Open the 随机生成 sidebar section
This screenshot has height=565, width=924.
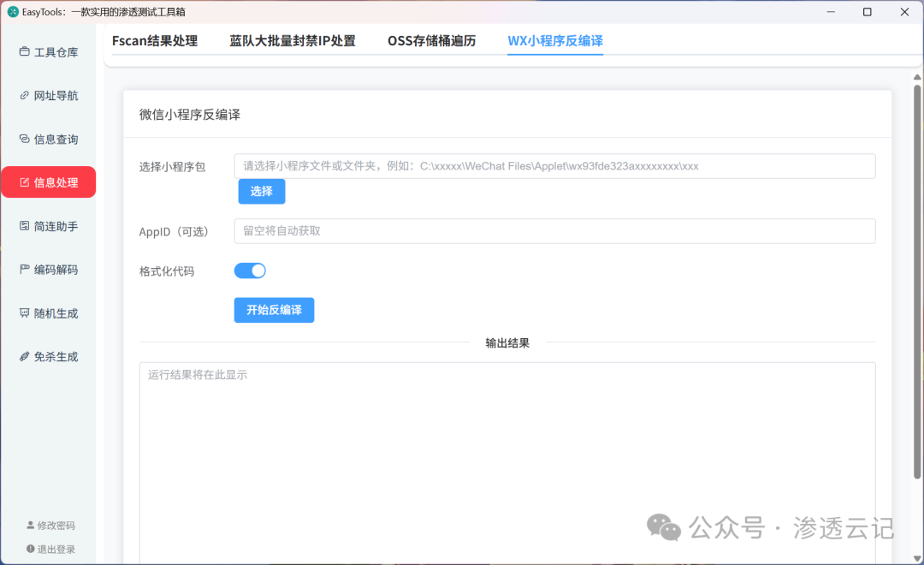(49, 313)
